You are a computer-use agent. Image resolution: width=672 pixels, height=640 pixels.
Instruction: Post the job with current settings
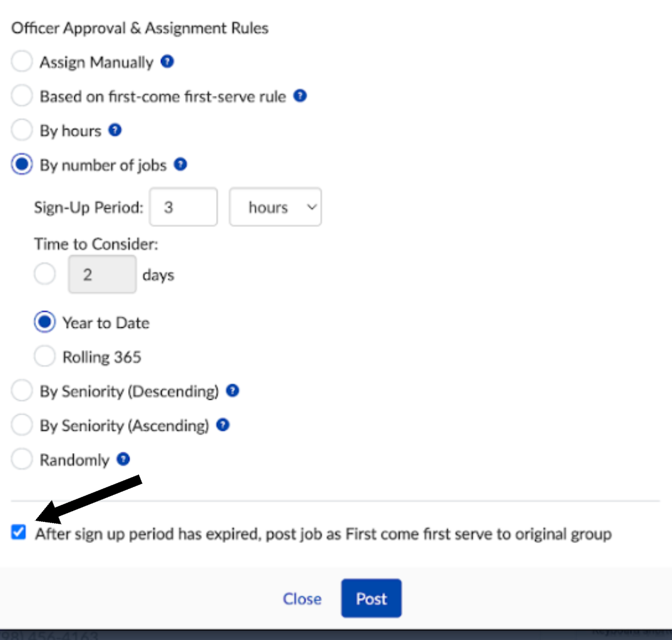[371, 598]
